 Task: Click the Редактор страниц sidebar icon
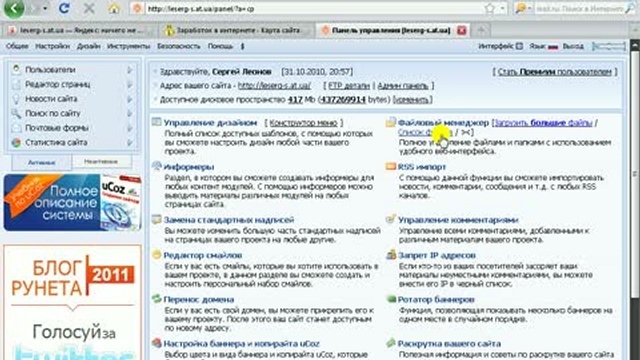[x=16, y=84]
